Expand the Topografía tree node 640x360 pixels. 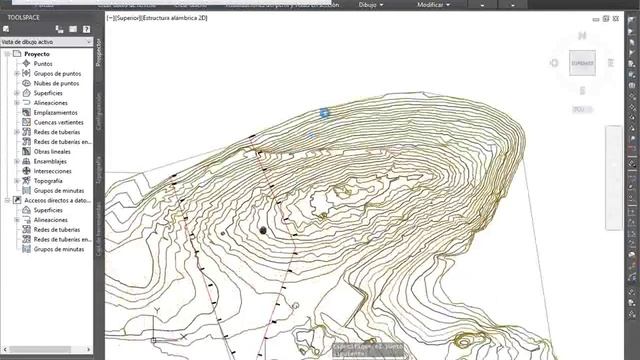point(17,181)
